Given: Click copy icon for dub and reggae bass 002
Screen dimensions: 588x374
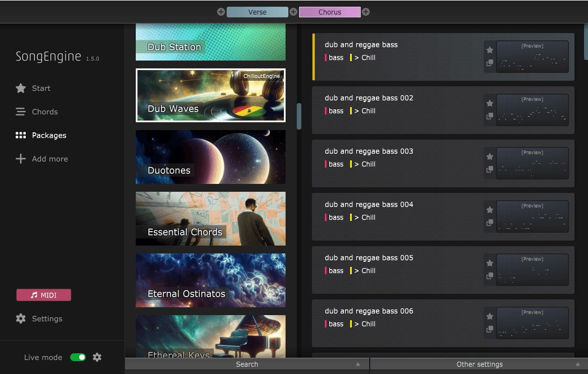Looking at the screenshot, I should click(x=490, y=116).
